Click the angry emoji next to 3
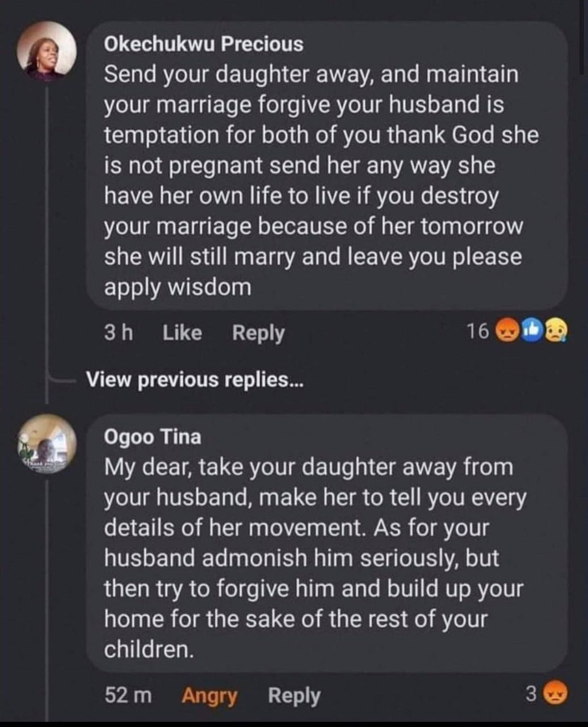 coord(555,693)
